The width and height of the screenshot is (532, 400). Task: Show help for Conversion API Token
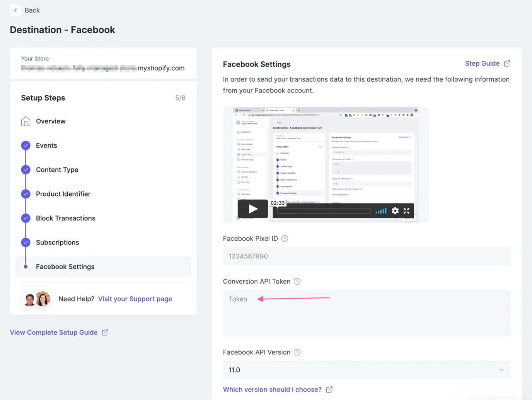297,282
